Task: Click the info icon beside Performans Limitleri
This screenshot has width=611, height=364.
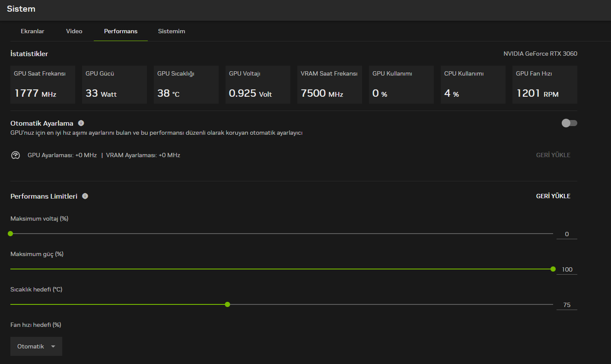Action: (x=85, y=196)
